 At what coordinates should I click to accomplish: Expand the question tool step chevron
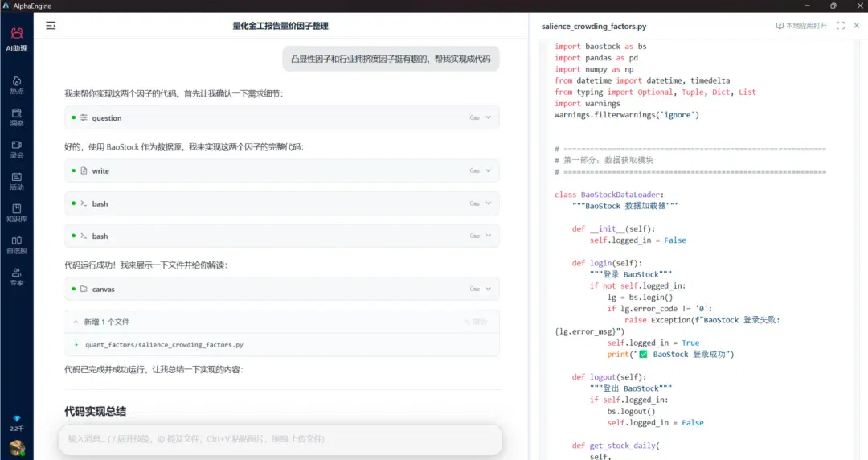point(489,117)
